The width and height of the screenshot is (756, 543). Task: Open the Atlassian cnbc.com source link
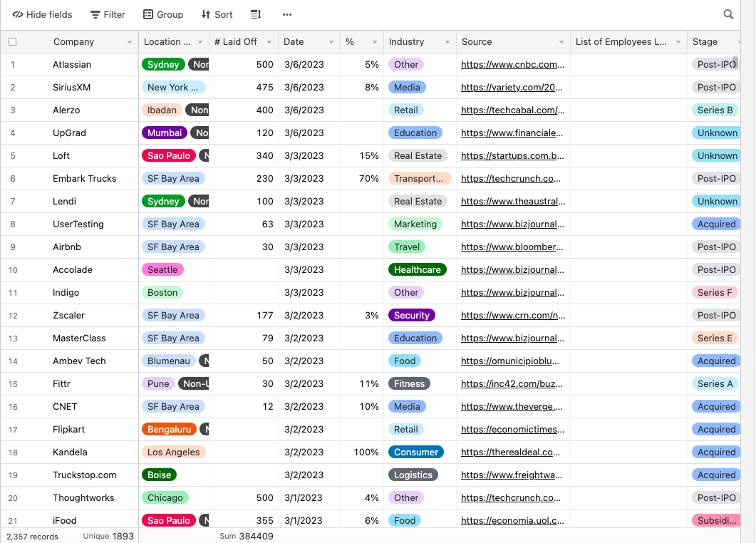(512, 65)
